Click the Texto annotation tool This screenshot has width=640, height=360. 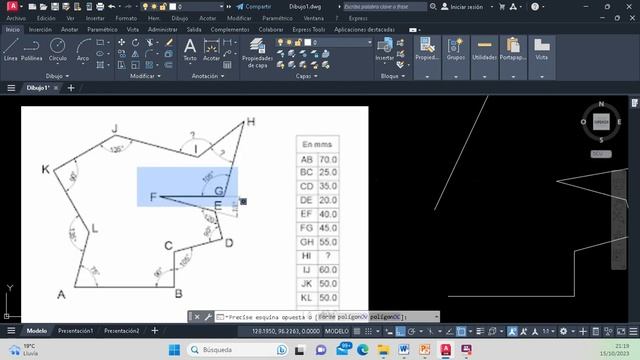click(x=190, y=50)
